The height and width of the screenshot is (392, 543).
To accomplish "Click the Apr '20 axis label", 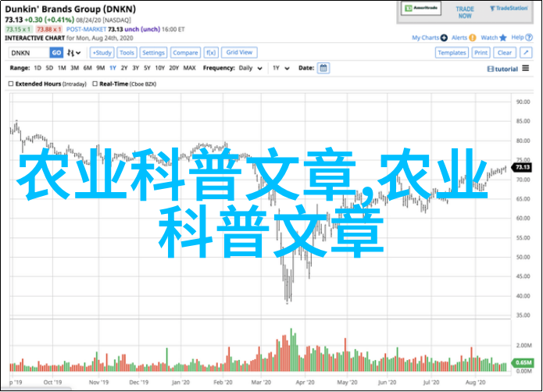I will pyautogui.click(x=305, y=383).
